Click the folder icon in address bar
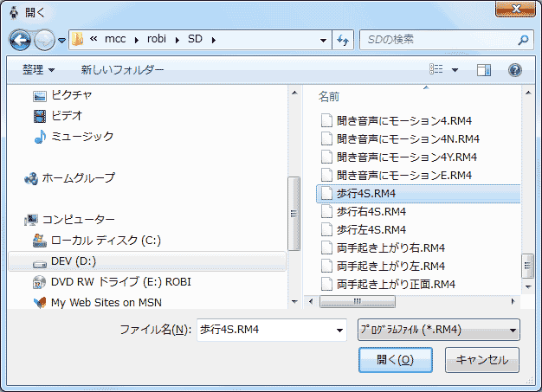 77,39
